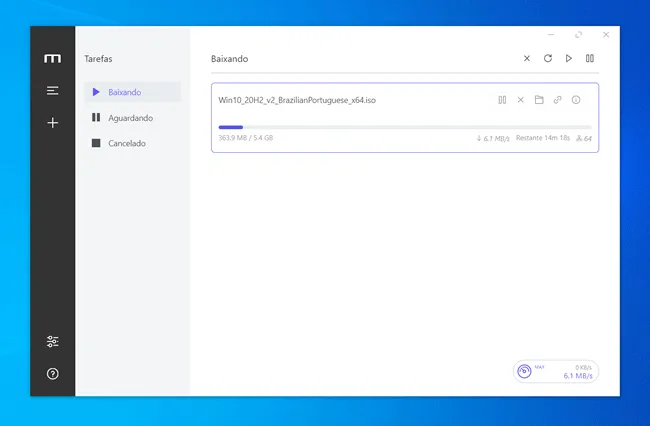The image size is (650, 426).
Task: Open task info details icon
Action: click(576, 100)
